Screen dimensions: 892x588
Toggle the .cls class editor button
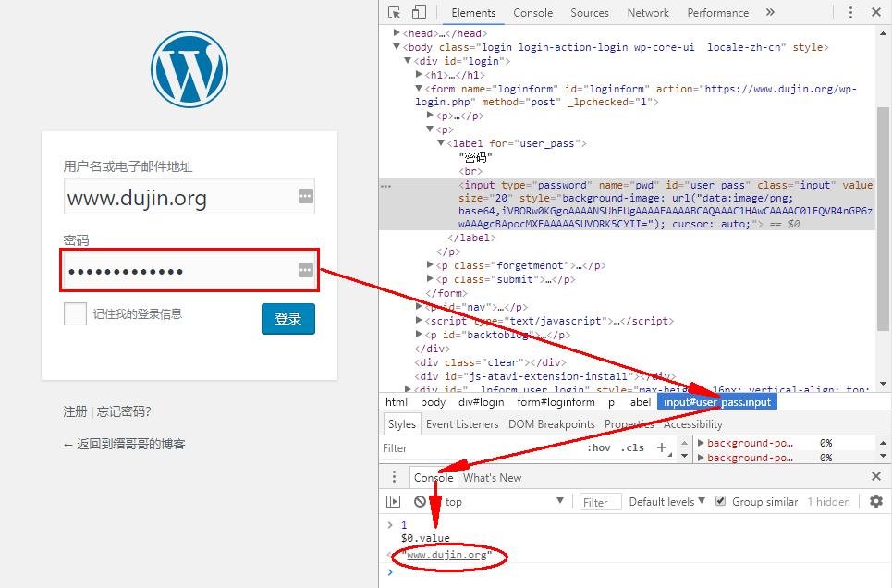632,448
